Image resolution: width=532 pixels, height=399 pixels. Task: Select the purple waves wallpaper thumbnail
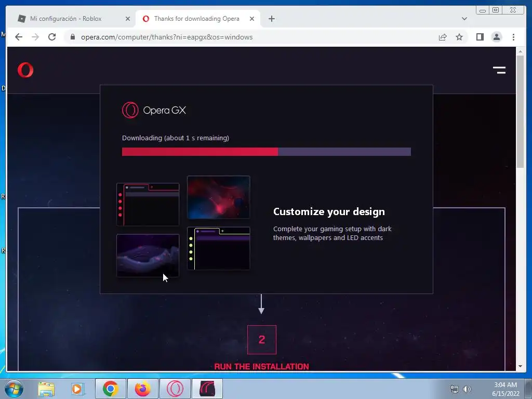(148, 256)
